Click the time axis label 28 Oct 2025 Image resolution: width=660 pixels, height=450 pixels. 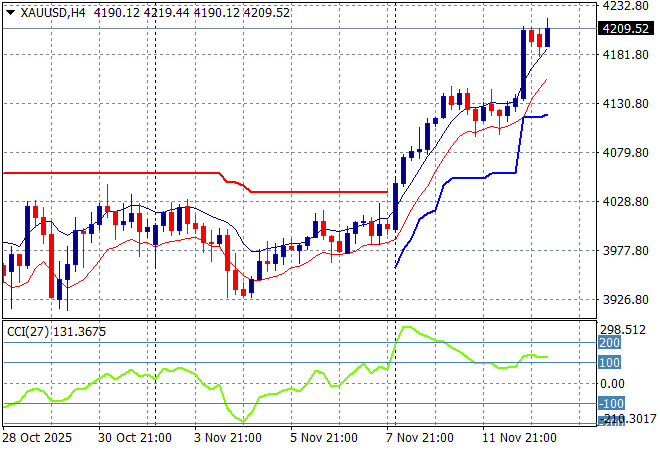click(x=37, y=438)
